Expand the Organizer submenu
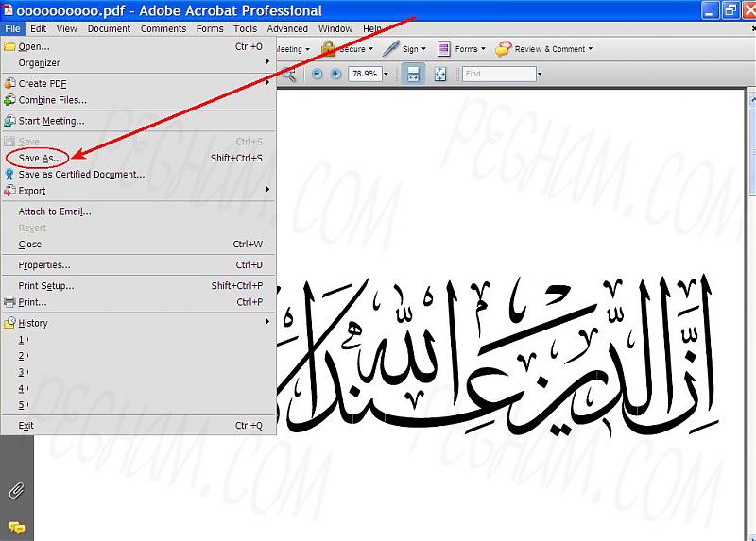756x541 pixels. (x=138, y=63)
